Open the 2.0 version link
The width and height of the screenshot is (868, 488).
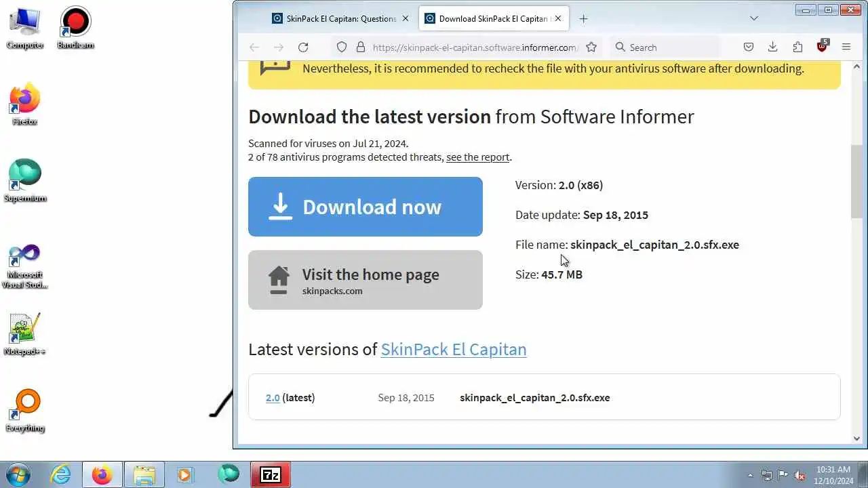pos(273,398)
